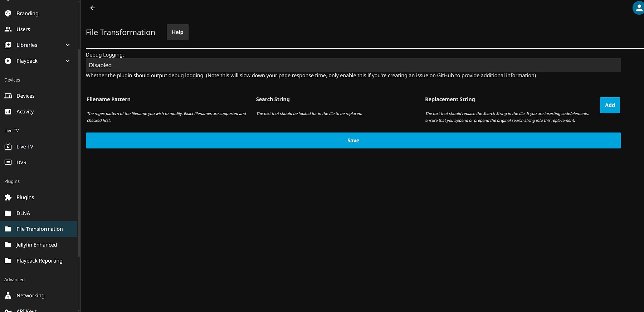Click the DLNA folder icon
Viewport: 644px width, 312px height.
(8, 213)
